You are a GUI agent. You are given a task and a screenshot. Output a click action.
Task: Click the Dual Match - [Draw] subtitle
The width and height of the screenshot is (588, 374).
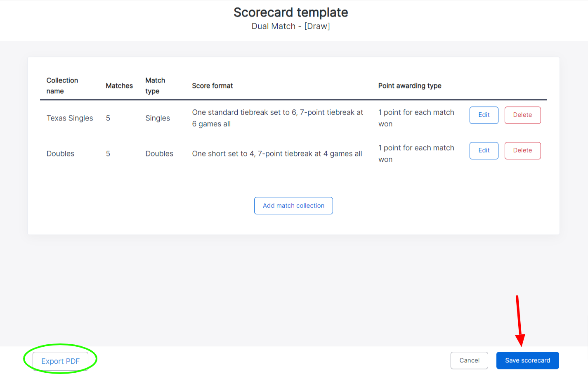coord(290,26)
